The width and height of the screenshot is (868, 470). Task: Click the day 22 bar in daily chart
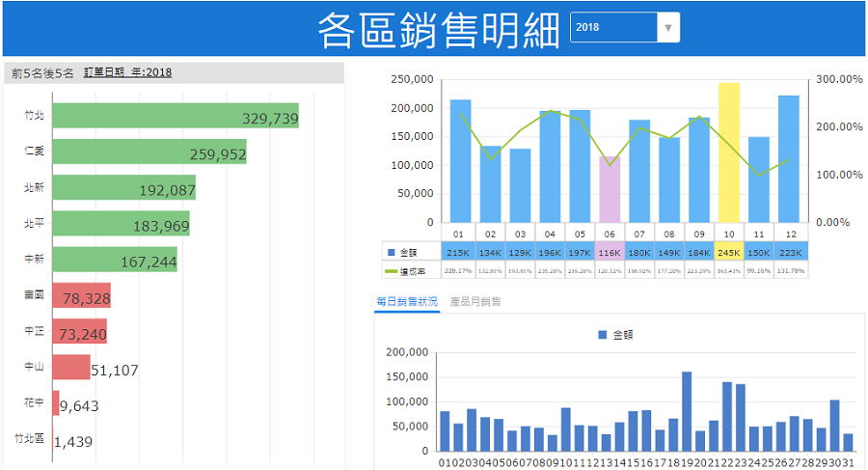(727, 417)
